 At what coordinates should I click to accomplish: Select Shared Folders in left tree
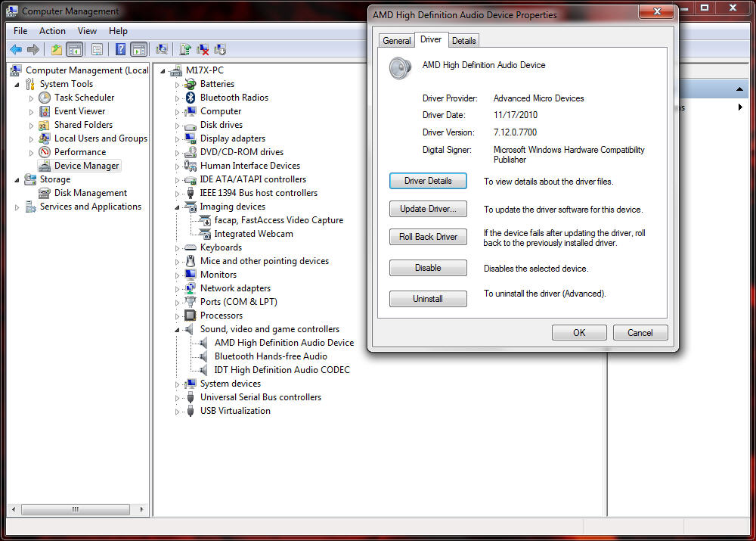[83, 125]
